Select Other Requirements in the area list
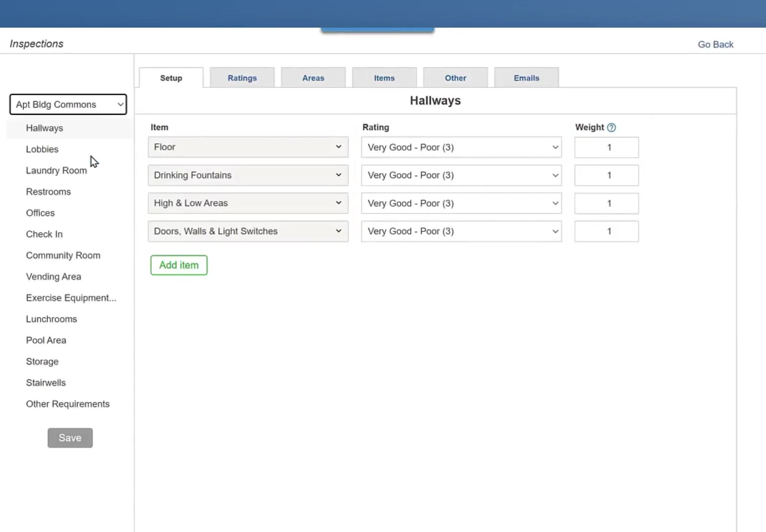The width and height of the screenshot is (766, 532). [x=68, y=404]
